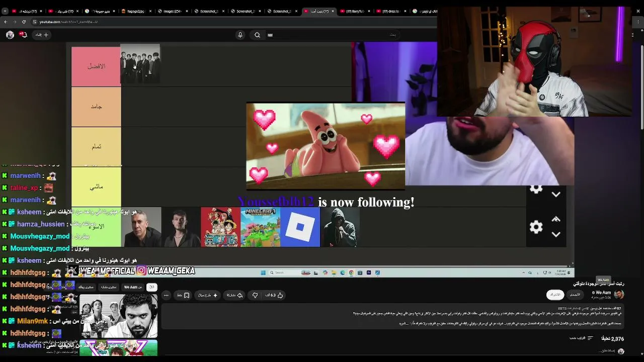The height and width of the screenshot is (362, 644).
Task: Focus the YouTube search field
Action: click(332, 35)
